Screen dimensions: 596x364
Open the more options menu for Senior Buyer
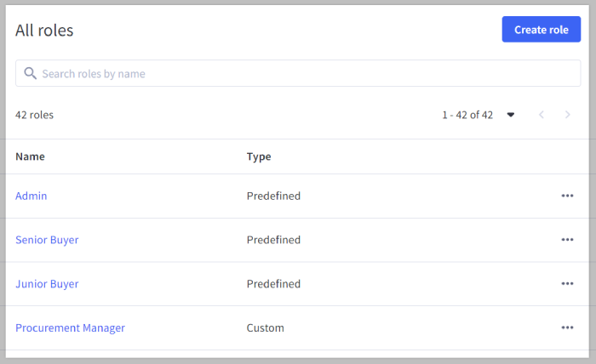pyautogui.click(x=567, y=240)
